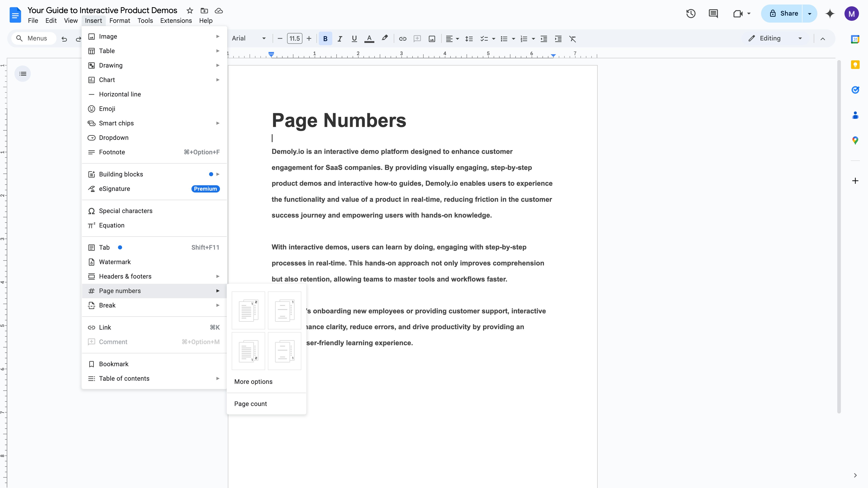Choose Headers & footers in Insert menu
Image resolution: width=868 pixels, height=488 pixels.
click(154, 276)
